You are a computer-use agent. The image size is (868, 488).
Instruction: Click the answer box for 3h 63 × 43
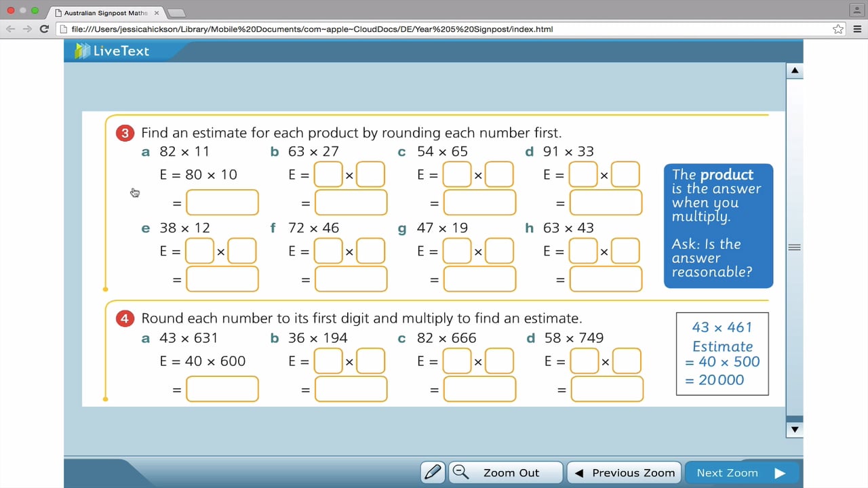(x=606, y=279)
